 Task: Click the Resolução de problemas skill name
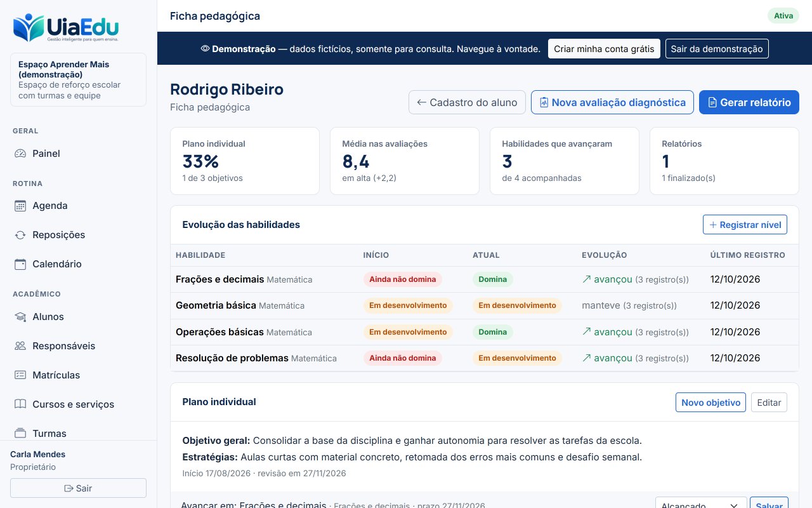click(232, 358)
